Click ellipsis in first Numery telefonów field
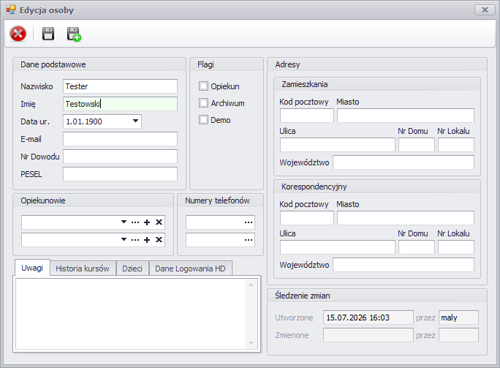 (248, 222)
